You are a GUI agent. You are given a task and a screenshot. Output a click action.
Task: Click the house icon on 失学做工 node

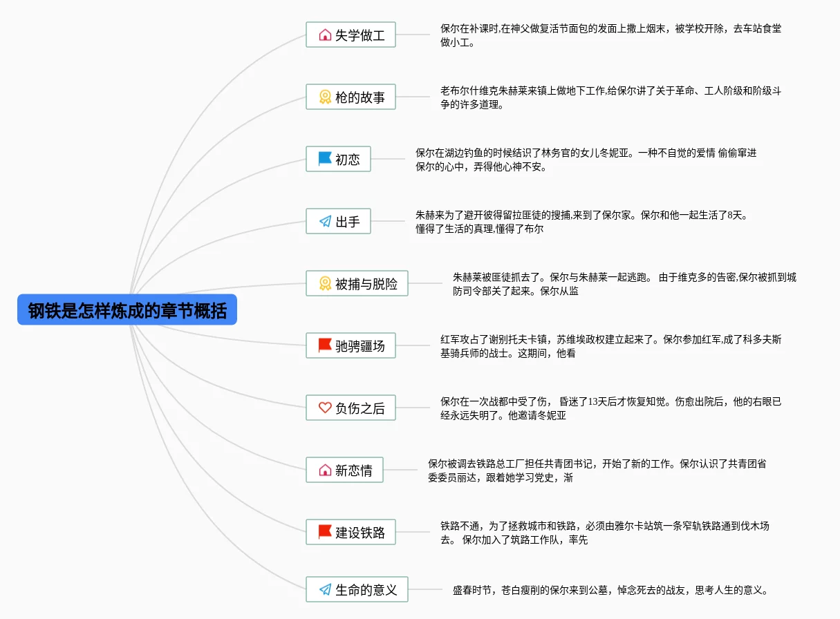click(325, 35)
